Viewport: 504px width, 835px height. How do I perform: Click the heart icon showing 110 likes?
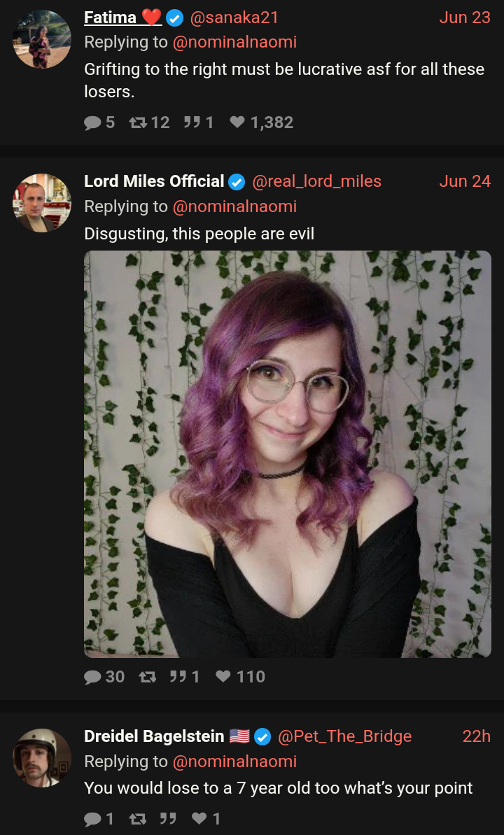pyautogui.click(x=223, y=677)
